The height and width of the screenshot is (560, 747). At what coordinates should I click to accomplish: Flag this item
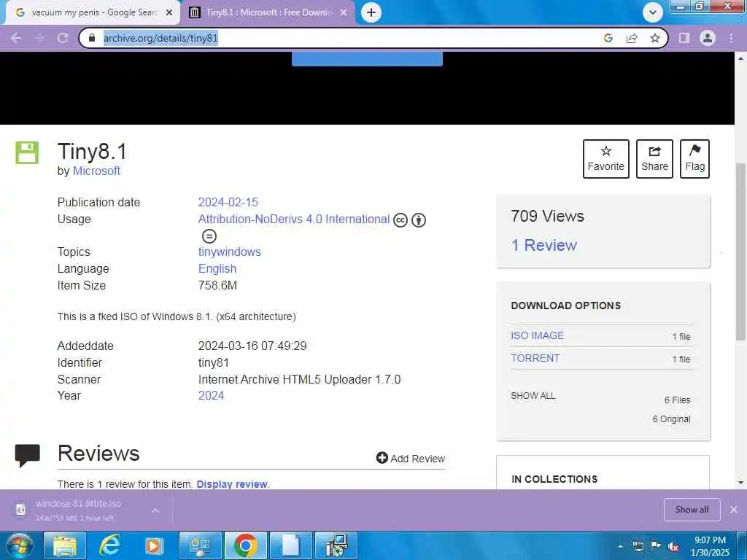point(694,158)
